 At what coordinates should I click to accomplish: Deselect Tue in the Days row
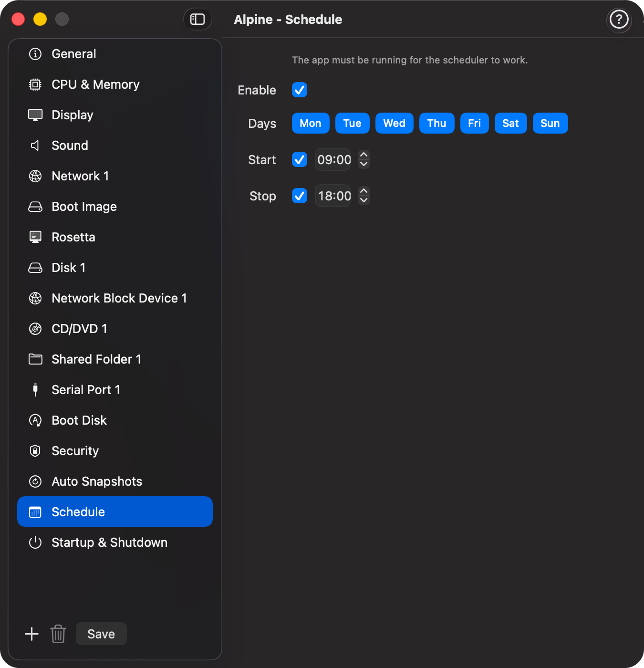[x=353, y=123]
